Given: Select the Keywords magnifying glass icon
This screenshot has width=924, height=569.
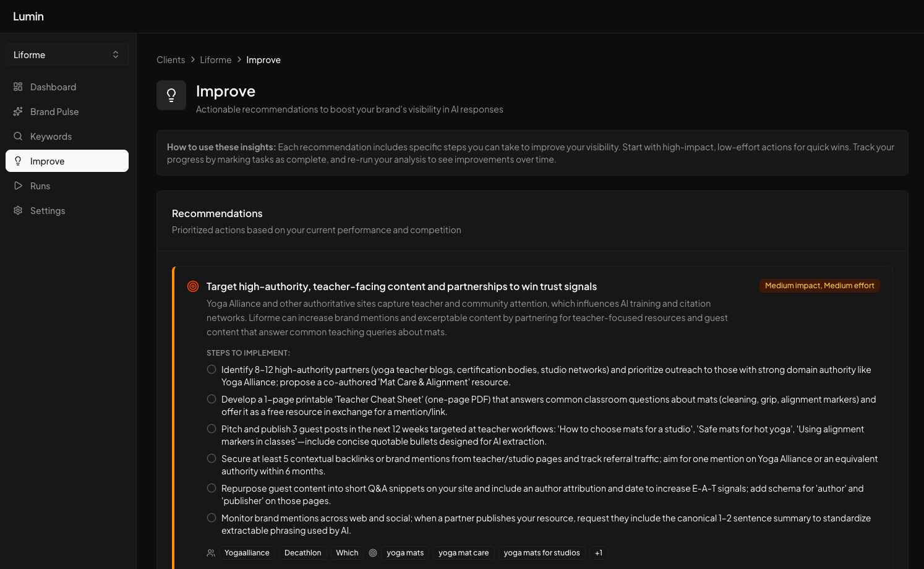Looking at the screenshot, I should tap(18, 136).
